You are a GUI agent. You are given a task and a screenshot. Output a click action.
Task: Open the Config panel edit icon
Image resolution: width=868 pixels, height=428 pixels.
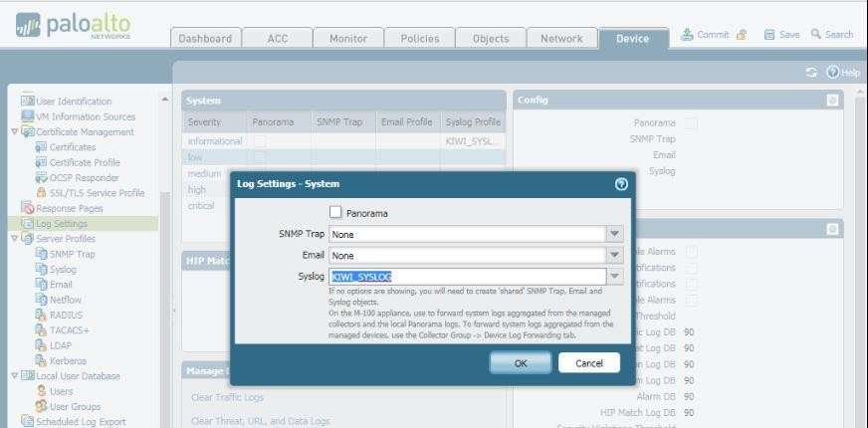832,101
